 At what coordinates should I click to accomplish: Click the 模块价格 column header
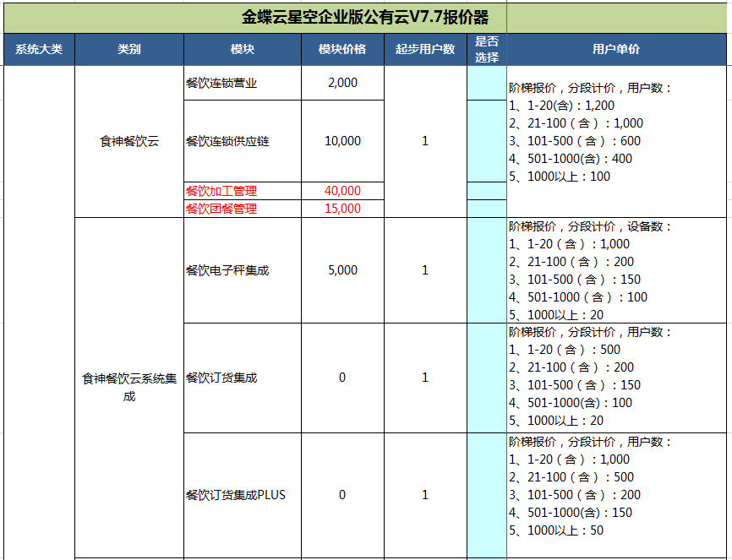tap(342, 50)
